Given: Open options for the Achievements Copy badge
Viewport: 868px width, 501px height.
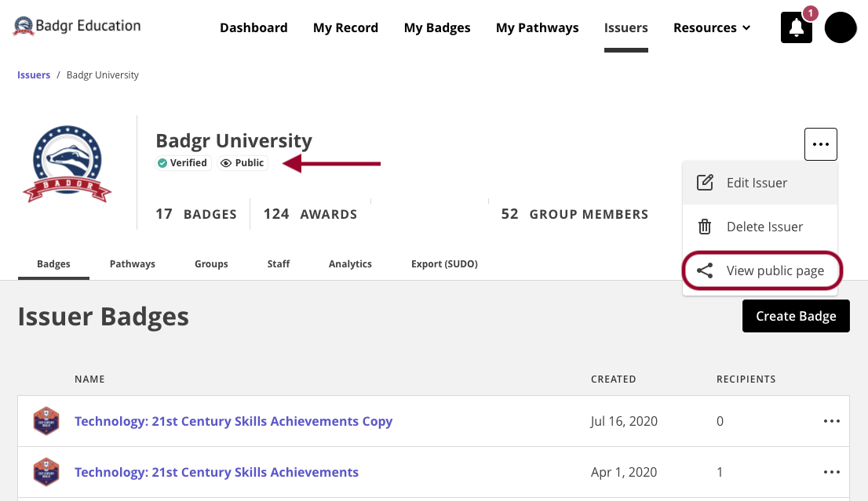Looking at the screenshot, I should pos(831,421).
